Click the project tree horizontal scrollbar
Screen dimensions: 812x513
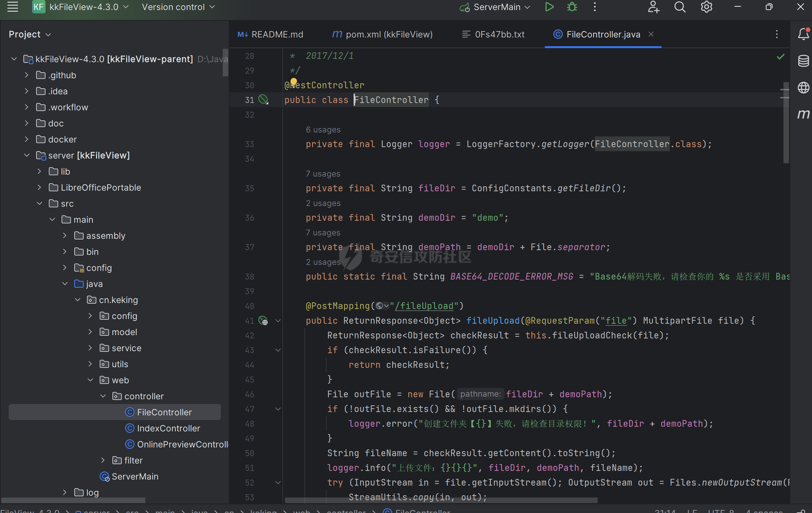pos(74,500)
